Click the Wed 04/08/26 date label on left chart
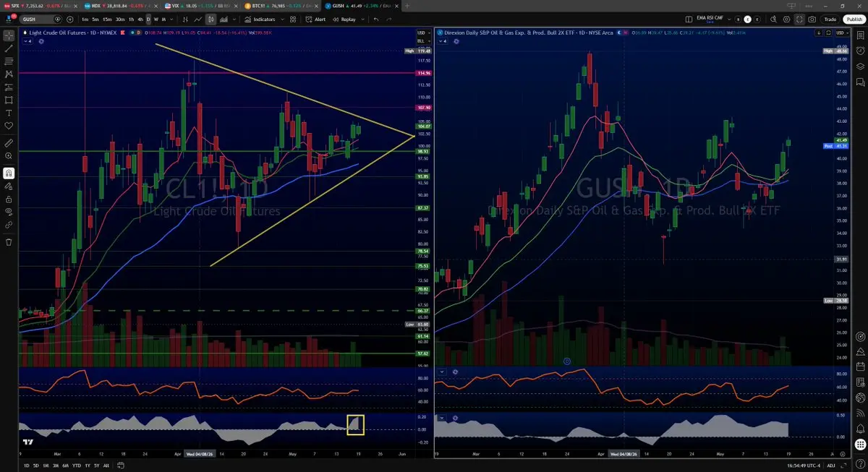Viewport: 868px width, 472px height. point(200,454)
